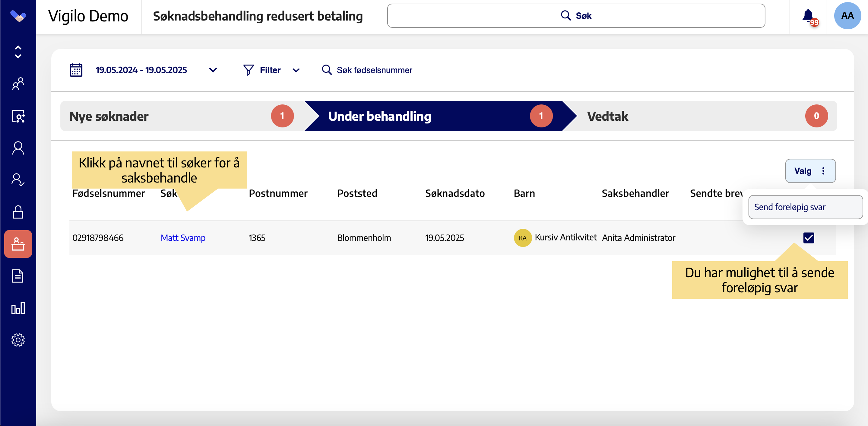Click the Søknadsdato column header

pyautogui.click(x=455, y=193)
